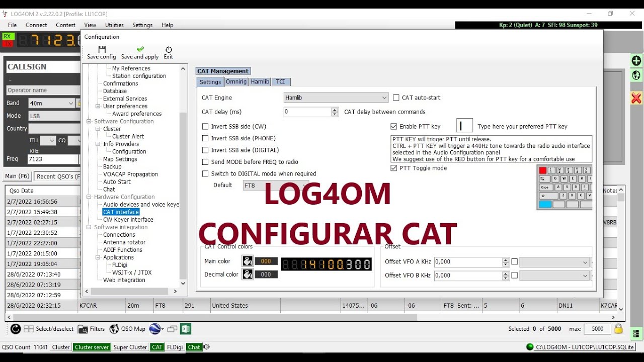
Task: Click the Chat status button
Action: (194, 347)
